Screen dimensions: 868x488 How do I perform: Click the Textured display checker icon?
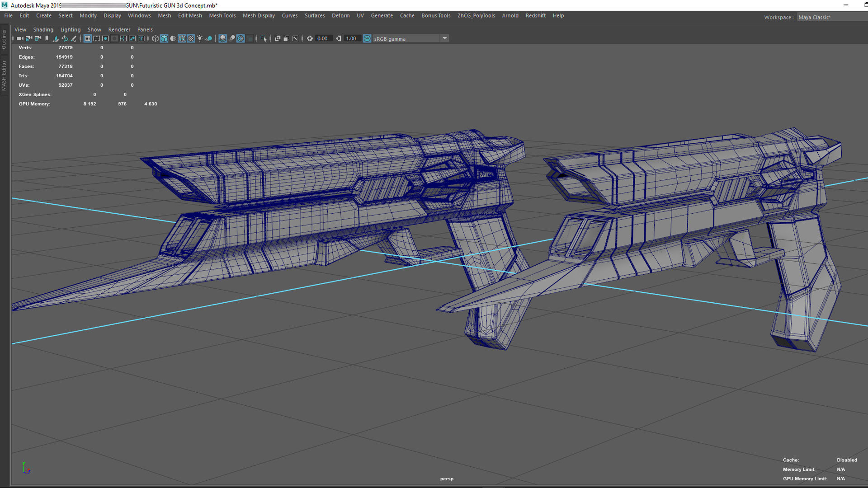(191, 38)
